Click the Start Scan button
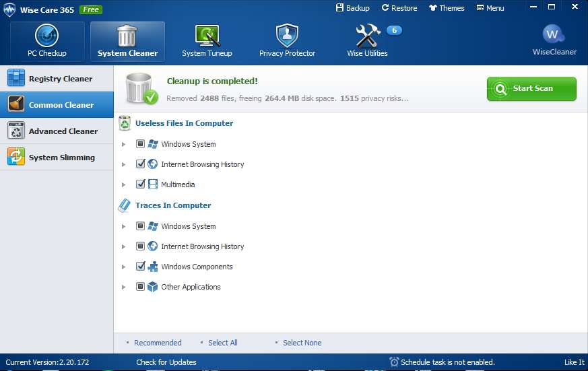This screenshot has width=588, height=371. pyautogui.click(x=531, y=89)
